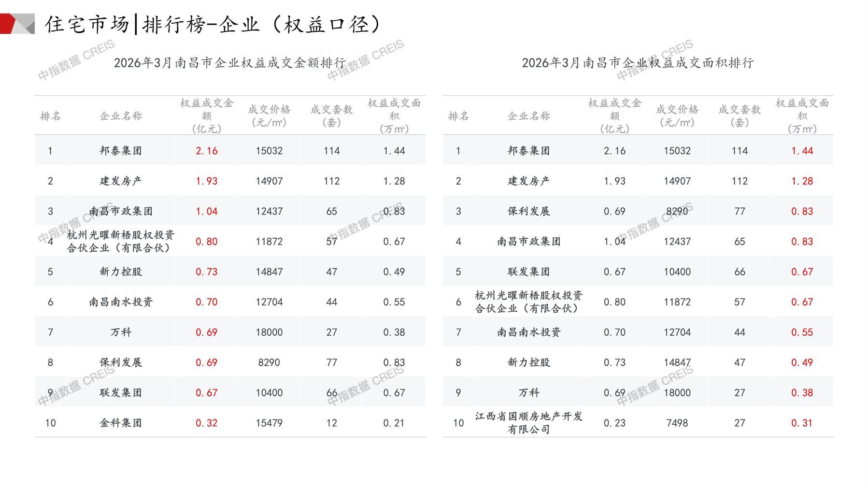
Task: Click the 7498 price cell
Action: [677, 423]
